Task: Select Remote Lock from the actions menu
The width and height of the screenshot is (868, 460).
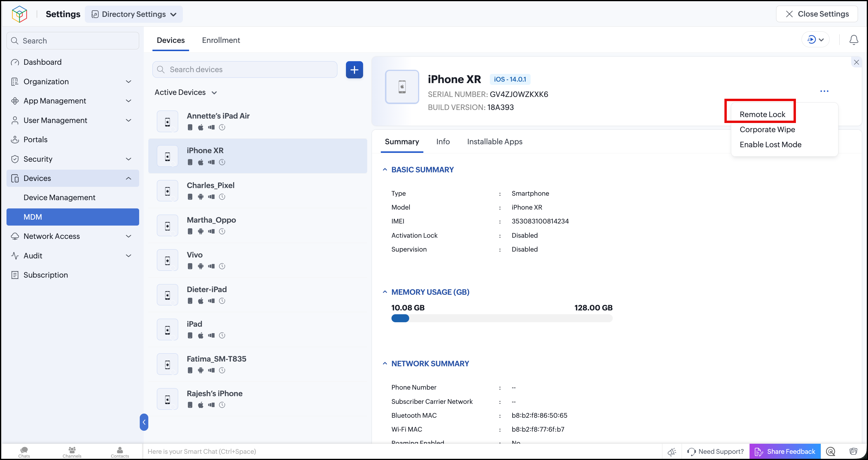Action: (x=762, y=114)
